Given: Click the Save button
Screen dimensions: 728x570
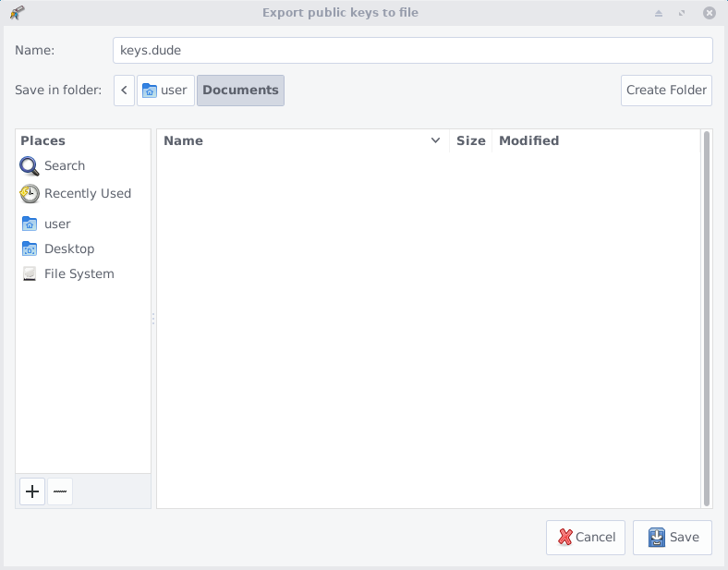Looking at the screenshot, I should [x=673, y=538].
